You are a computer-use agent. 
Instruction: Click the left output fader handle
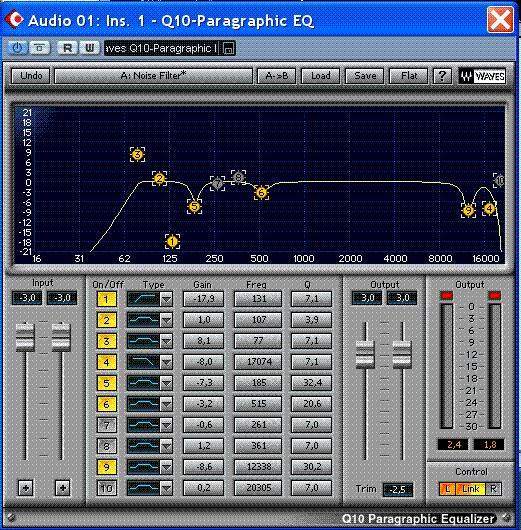pyautogui.click(x=365, y=354)
